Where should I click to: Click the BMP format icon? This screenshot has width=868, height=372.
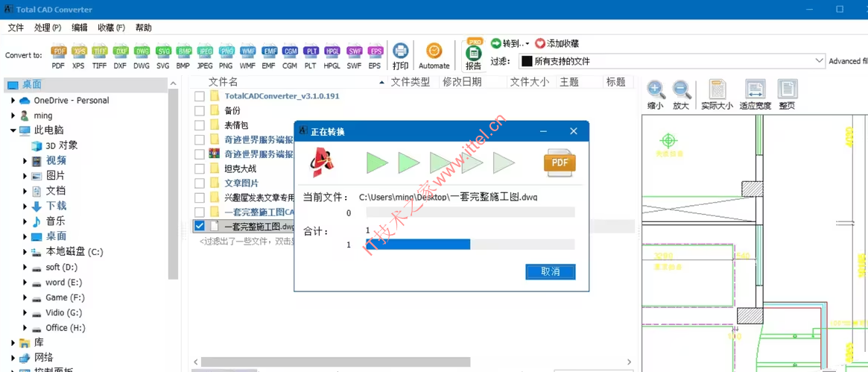coord(183,56)
